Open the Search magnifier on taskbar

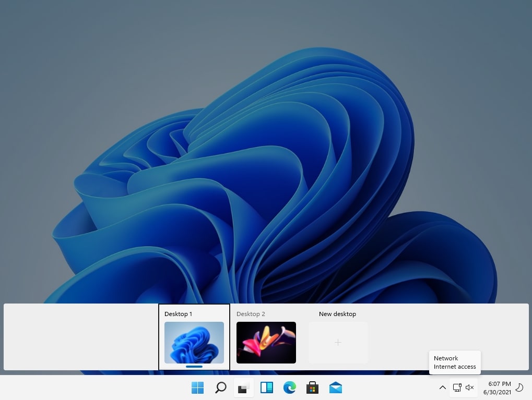pos(220,387)
